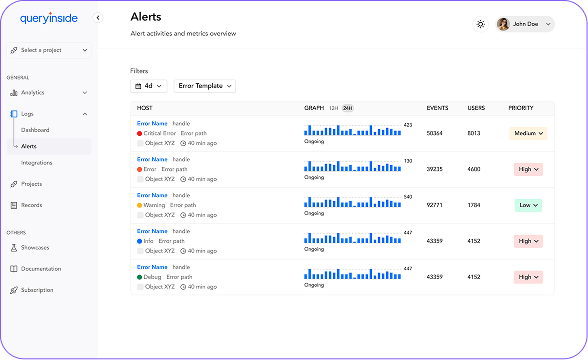This screenshot has height=360, width=588.
Task: Expand the Analytics menu
Action: [49, 93]
